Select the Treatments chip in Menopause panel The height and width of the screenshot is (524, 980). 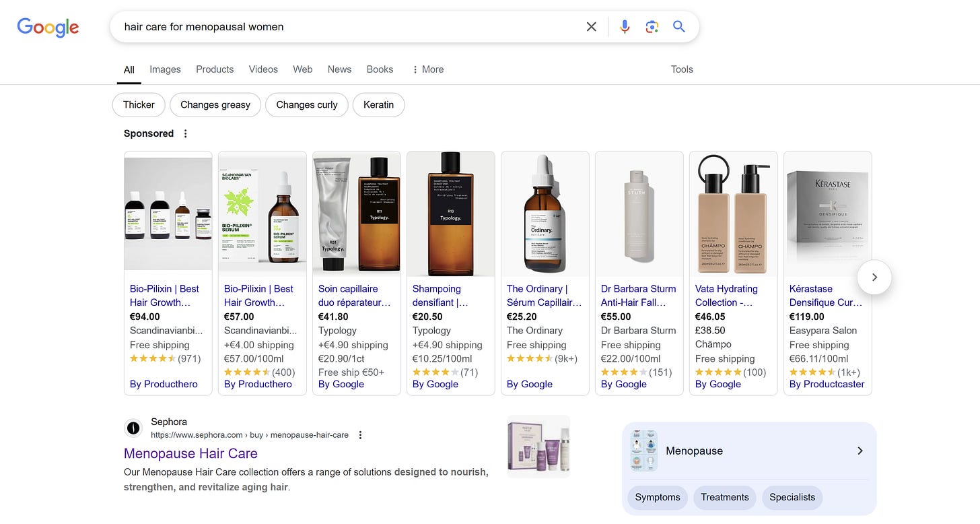(724, 498)
